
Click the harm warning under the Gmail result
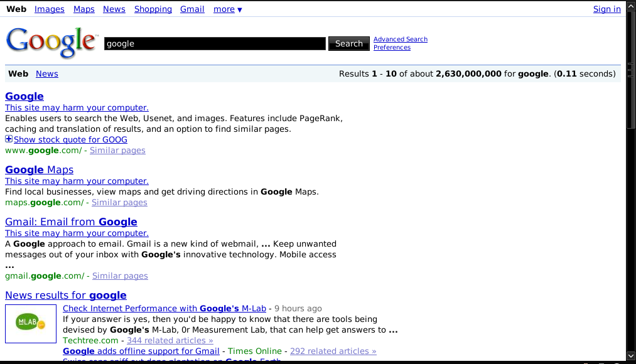click(77, 233)
